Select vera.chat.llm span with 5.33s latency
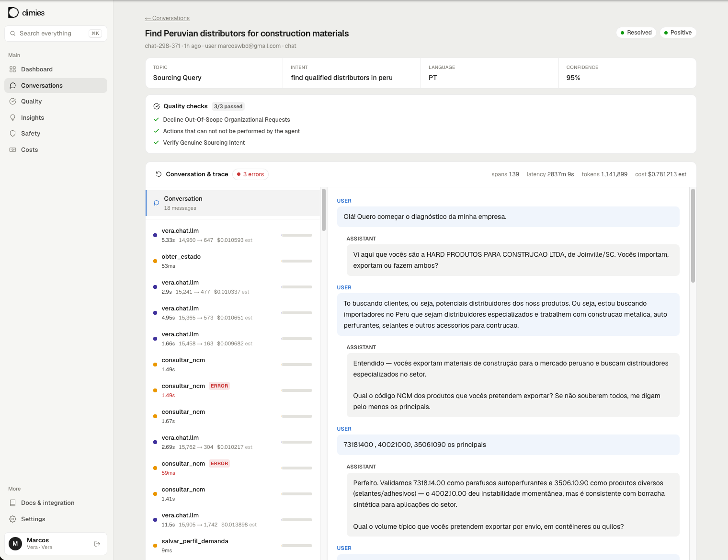This screenshot has height=560, width=728. point(233,235)
